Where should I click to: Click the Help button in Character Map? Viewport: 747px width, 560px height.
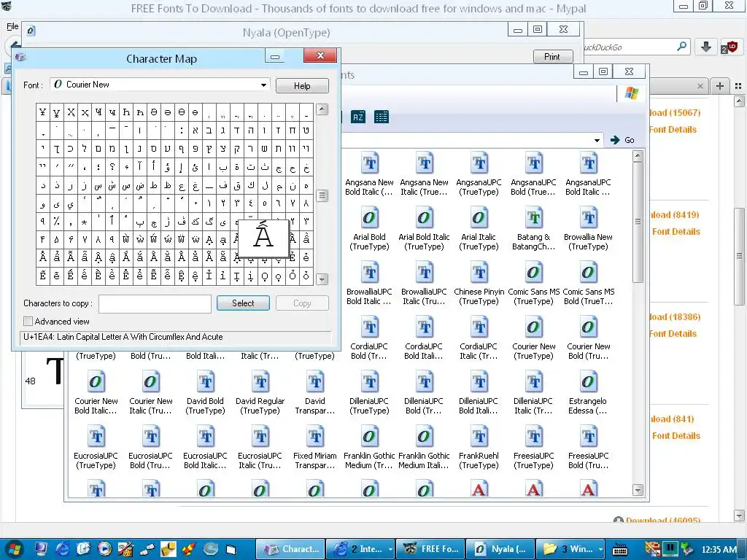coord(302,86)
